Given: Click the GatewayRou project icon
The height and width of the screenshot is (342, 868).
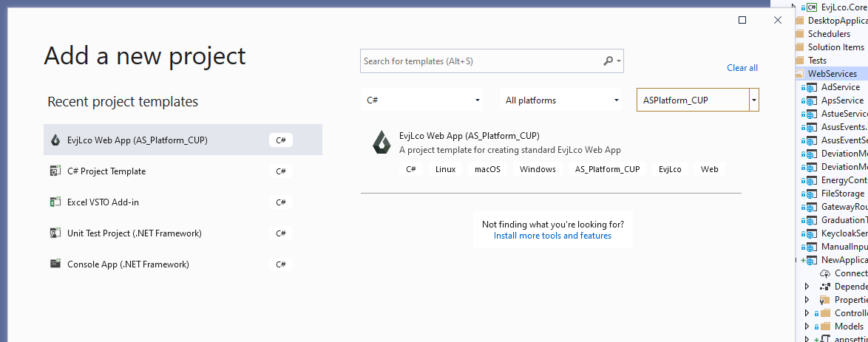Looking at the screenshot, I should (812, 207).
